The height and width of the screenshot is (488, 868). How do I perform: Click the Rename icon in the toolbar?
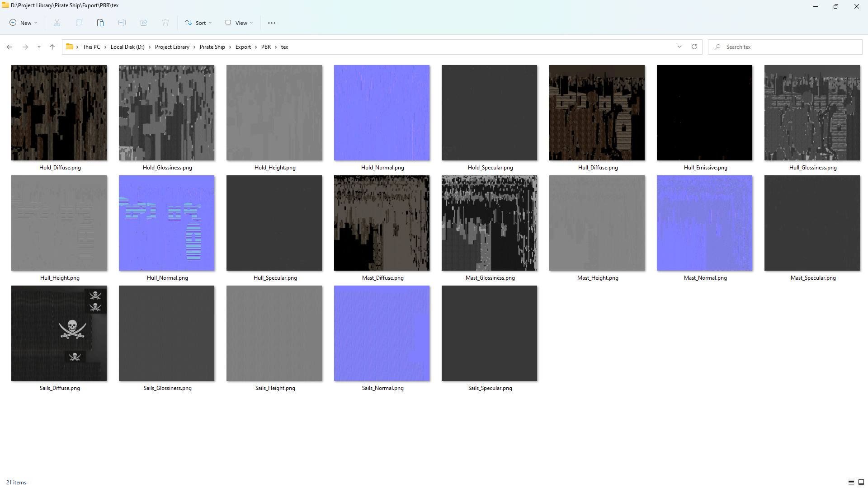122,23
